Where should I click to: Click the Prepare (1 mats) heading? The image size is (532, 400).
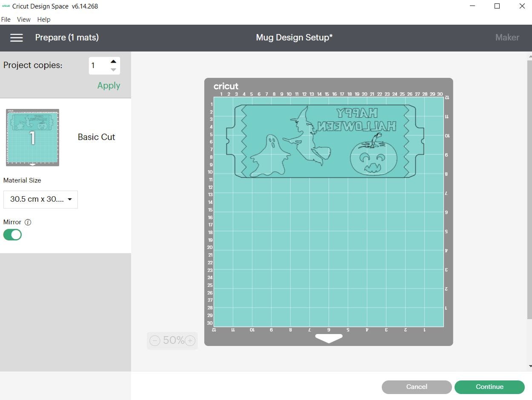67,37
